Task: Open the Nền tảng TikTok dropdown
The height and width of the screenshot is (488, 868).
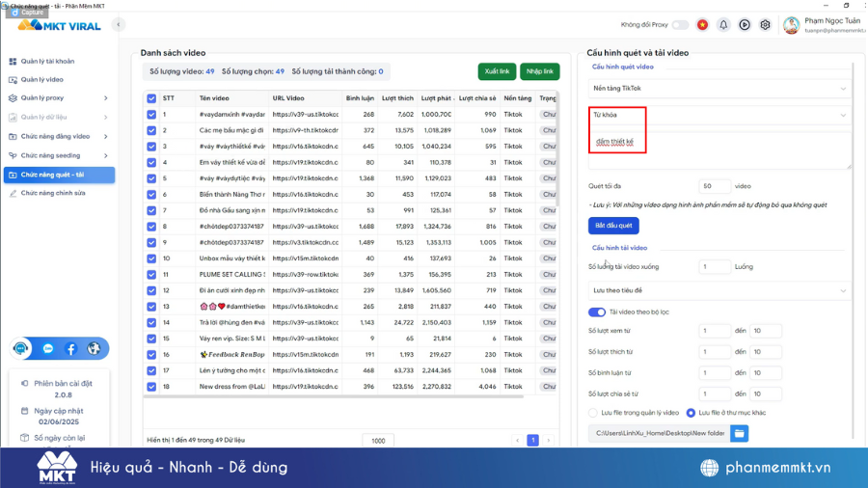Action: pyautogui.click(x=719, y=89)
